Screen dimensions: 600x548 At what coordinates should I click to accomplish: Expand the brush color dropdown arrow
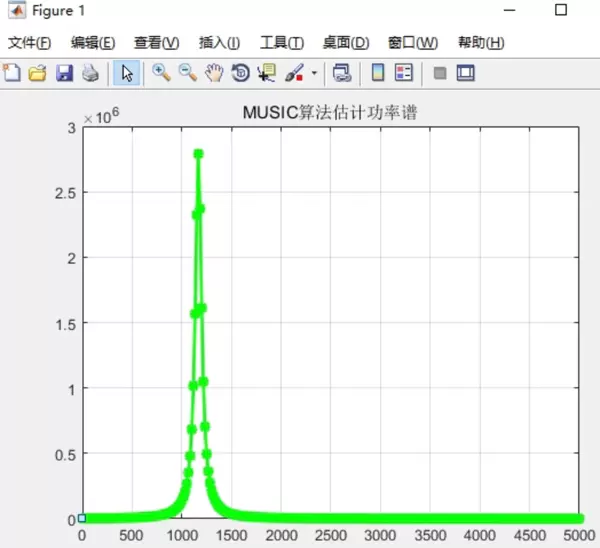click(314, 73)
